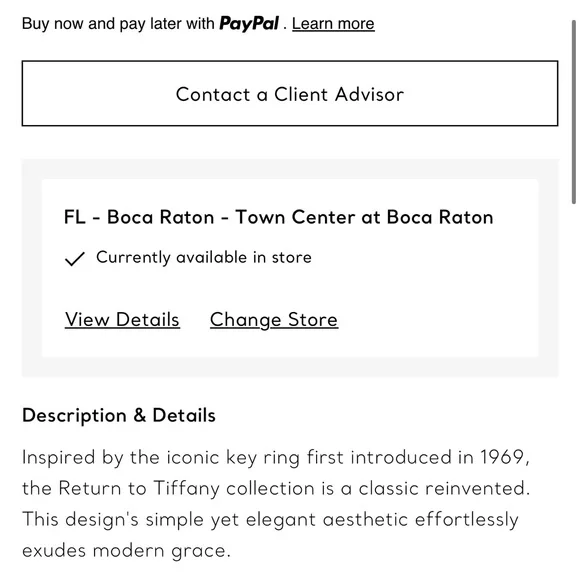Viewport: 580px width, 580px height.
Task: Click the Currently available in store text
Action: [x=204, y=257]
